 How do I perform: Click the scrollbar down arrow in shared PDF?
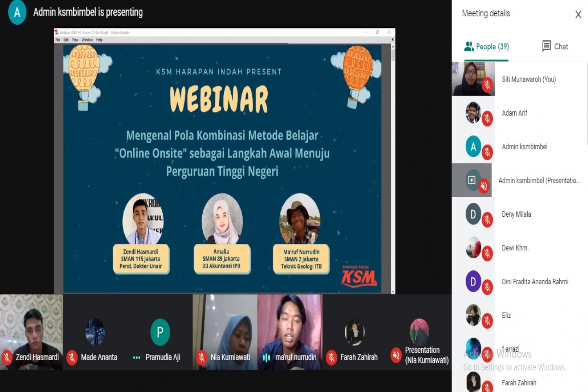point(393,291)
